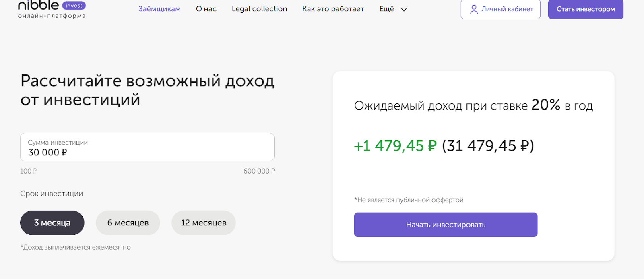Image resolution: width=644 pixels, height=279 pixels.
Task: Click the nibble invest logo
Action: coord(39,6)
